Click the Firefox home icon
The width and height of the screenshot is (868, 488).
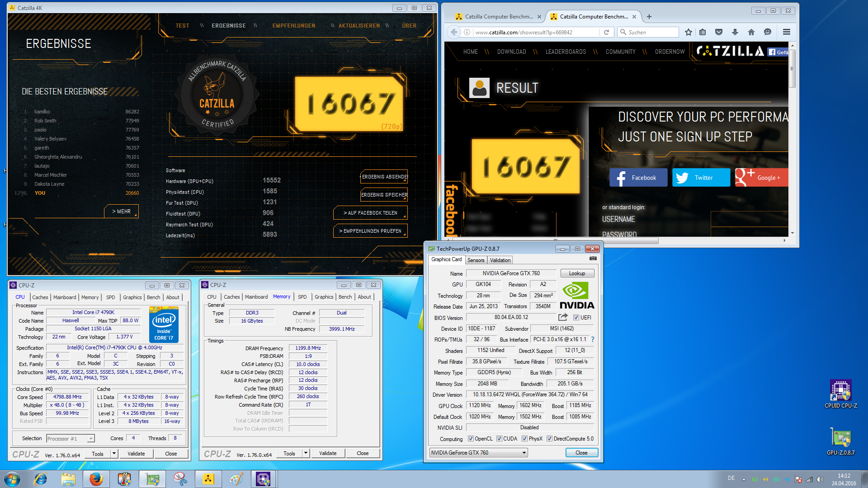(751, 32)
